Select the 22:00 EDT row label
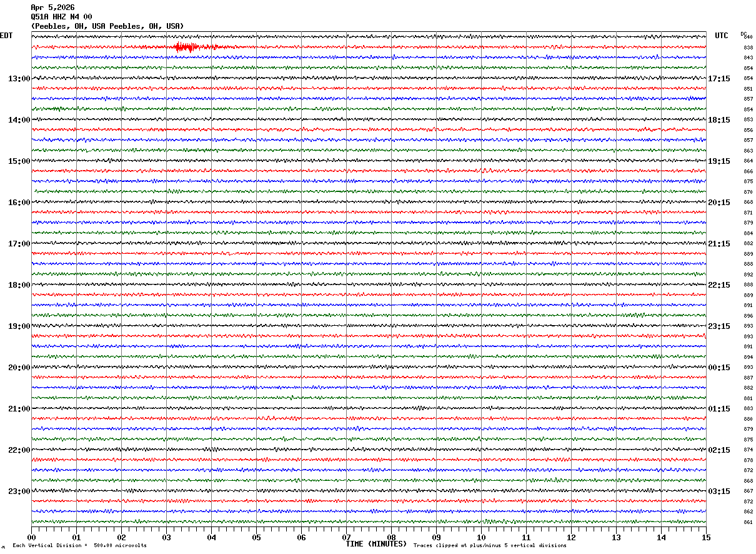 click(x=19, y=450)
